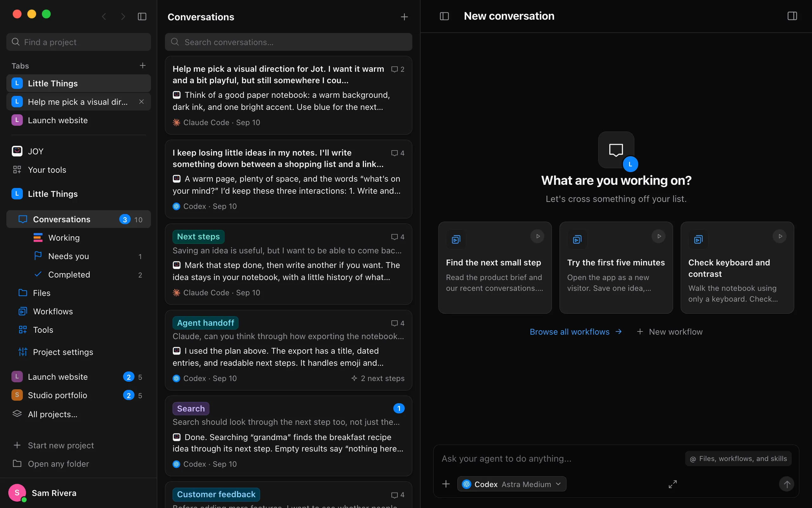Open the Search conversation with unread badge
The width and height of the screenshot is (812, 508).
(289, 436)
